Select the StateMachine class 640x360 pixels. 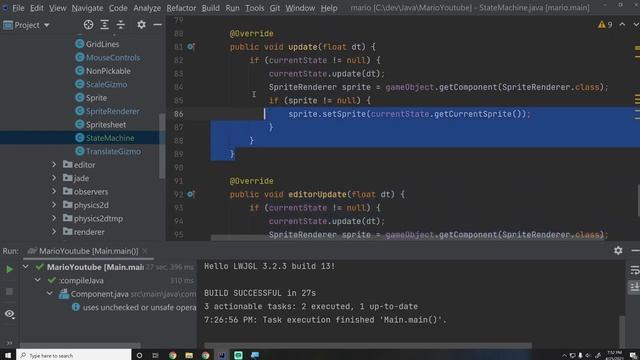pos(110,138)
